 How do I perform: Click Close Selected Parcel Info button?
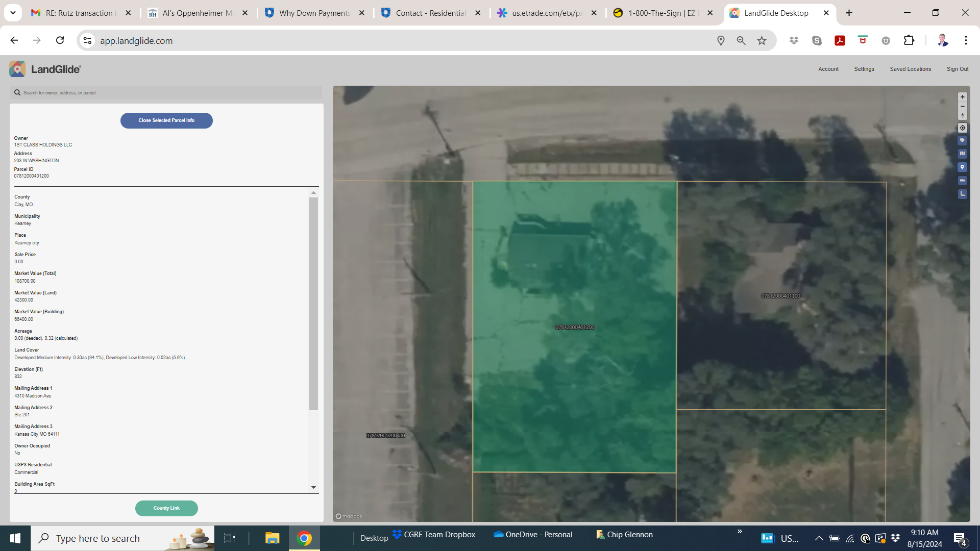click(x=166, y=120)
